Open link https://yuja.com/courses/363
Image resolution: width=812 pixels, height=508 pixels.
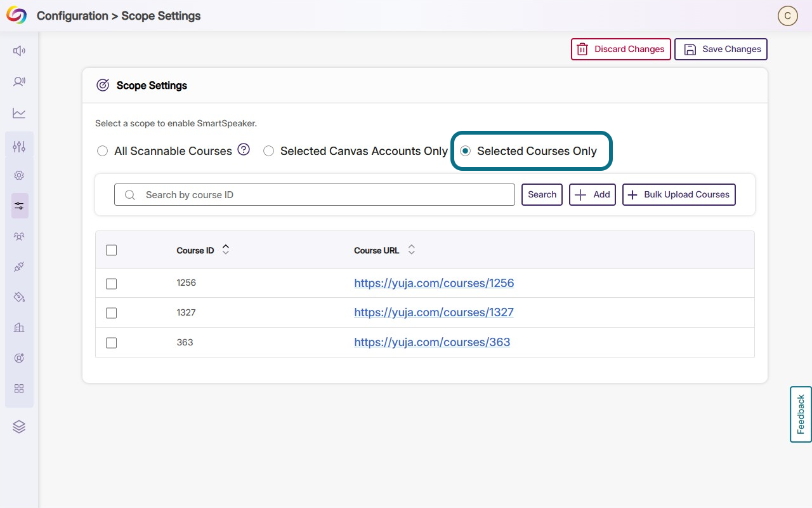tap(432, 342)
